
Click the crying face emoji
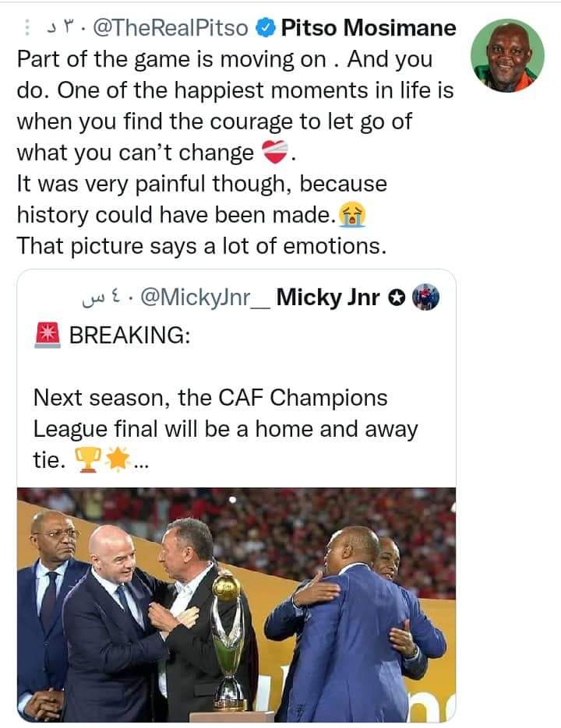(x=354, y=214)
